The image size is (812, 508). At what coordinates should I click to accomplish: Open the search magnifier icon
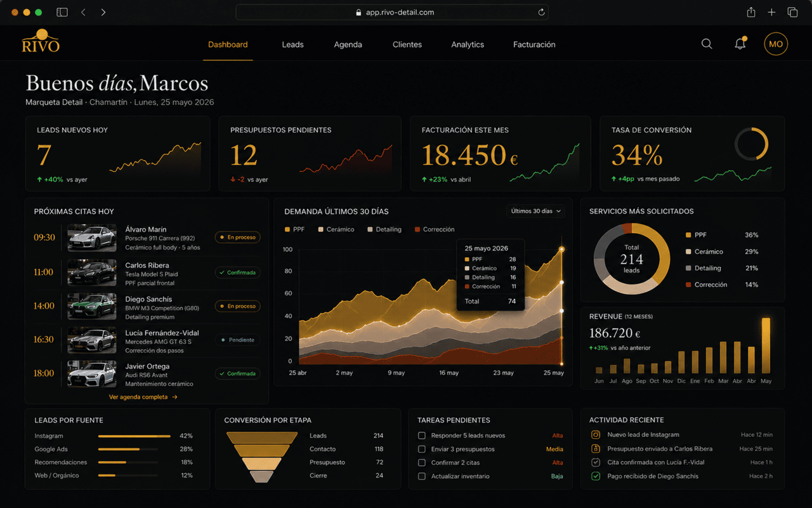coord(707,44)
